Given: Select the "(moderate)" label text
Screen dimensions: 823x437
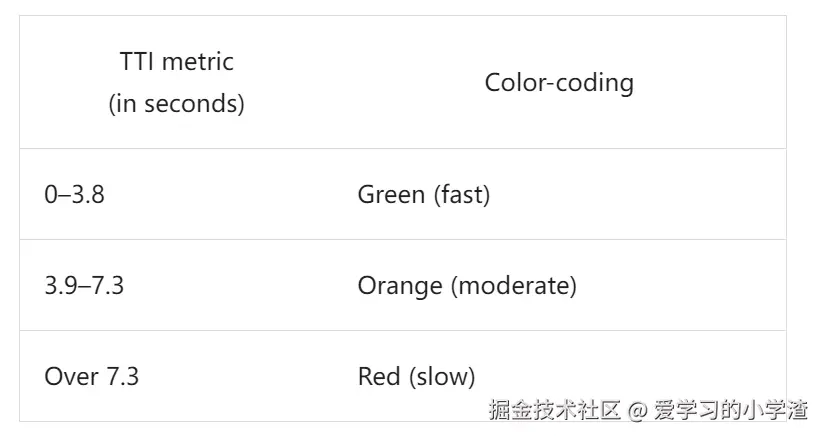Looking at the screenshot, I should 513,286.
